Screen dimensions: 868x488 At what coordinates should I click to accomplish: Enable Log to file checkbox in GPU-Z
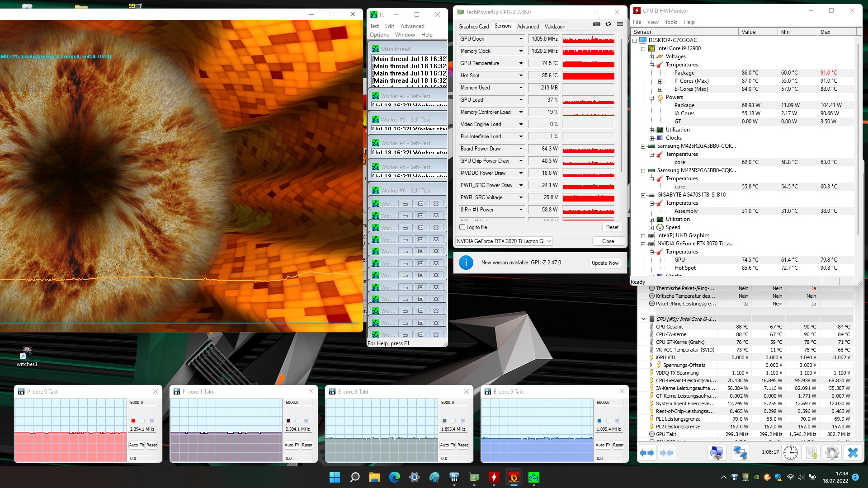(x=462, y=227)
